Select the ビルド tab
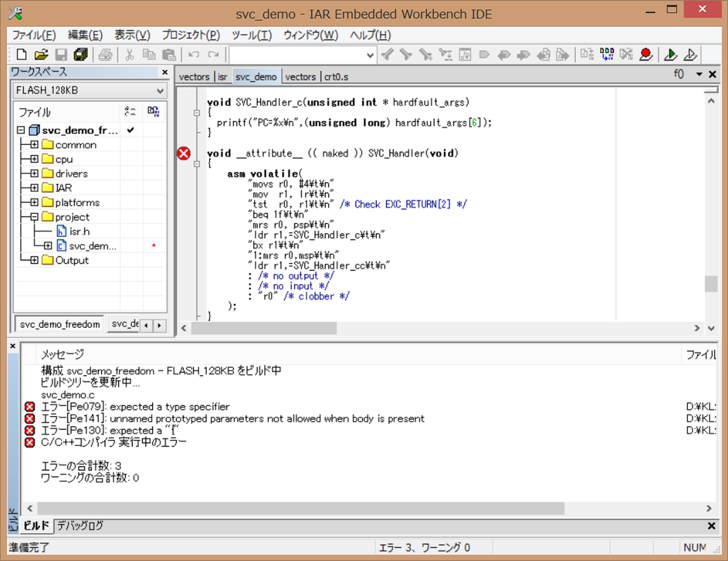Viewport: 728px width, 561px height. coord(36,526)
